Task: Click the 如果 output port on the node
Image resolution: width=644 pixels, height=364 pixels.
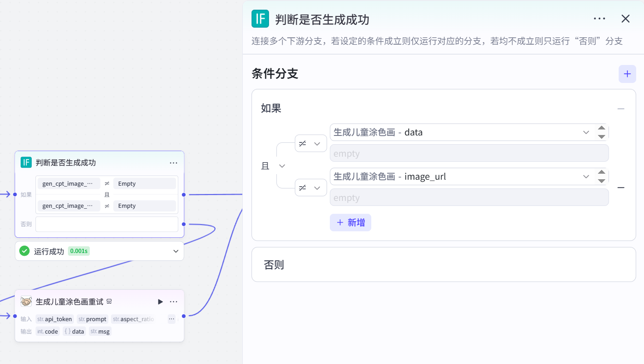Action: pyautogui.click(x=184, y=194)
